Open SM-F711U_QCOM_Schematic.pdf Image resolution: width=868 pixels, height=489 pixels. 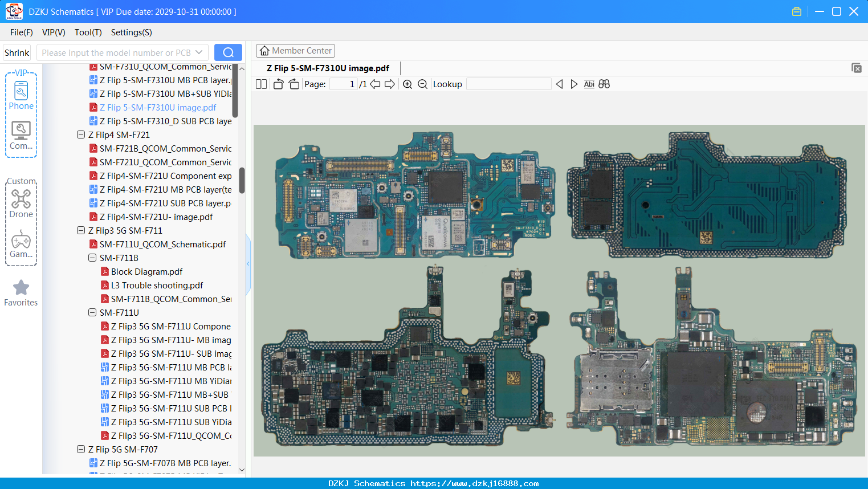pos(158,244)
